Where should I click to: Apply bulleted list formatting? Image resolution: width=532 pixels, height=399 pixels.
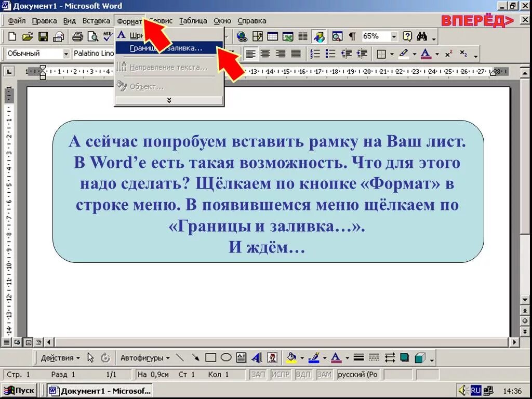pos(330,54)
